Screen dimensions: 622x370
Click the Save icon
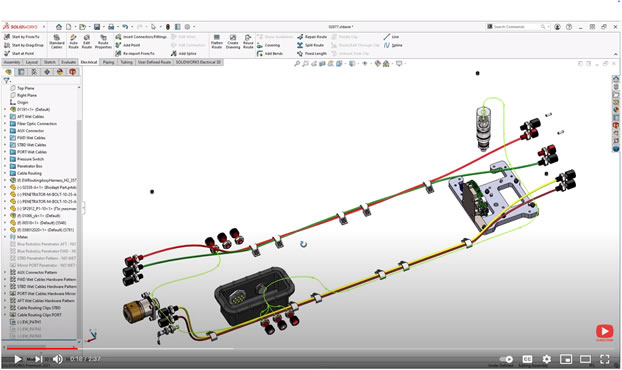pos(97,27)
